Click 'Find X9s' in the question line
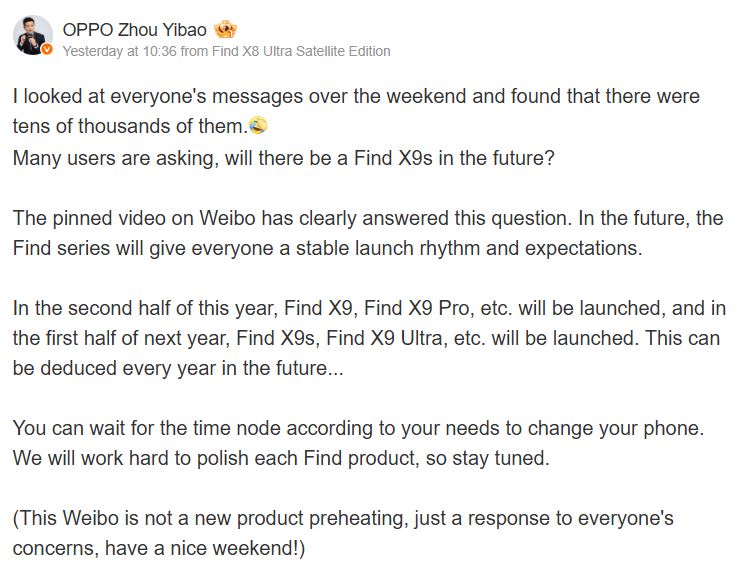This screenshot has height=562, width=742. pos(393,158)
